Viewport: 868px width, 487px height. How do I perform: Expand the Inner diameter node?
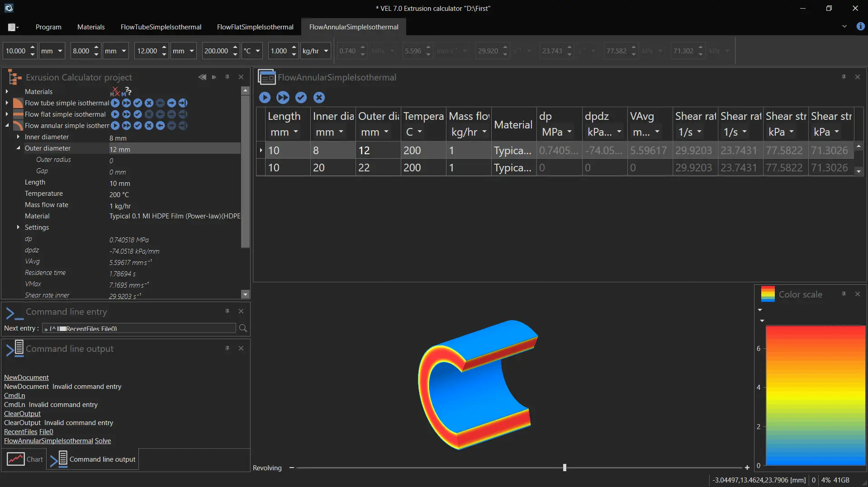click(x=18, y=137)
